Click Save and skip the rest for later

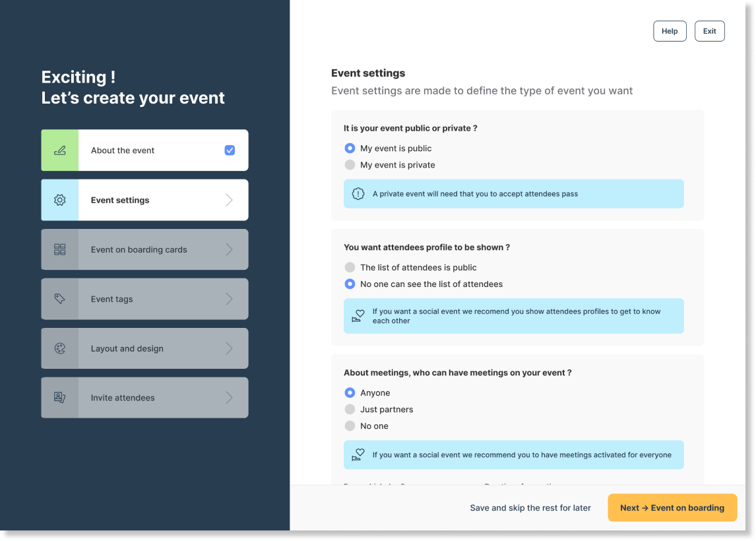[x=530, y=508]
